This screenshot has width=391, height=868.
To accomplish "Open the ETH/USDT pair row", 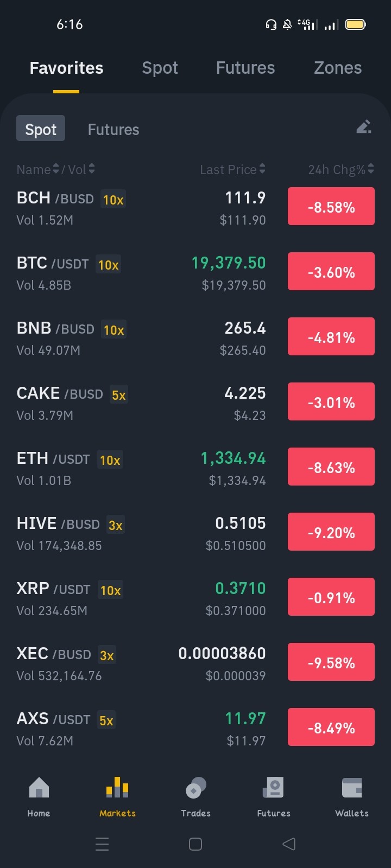I will (195, 468).
